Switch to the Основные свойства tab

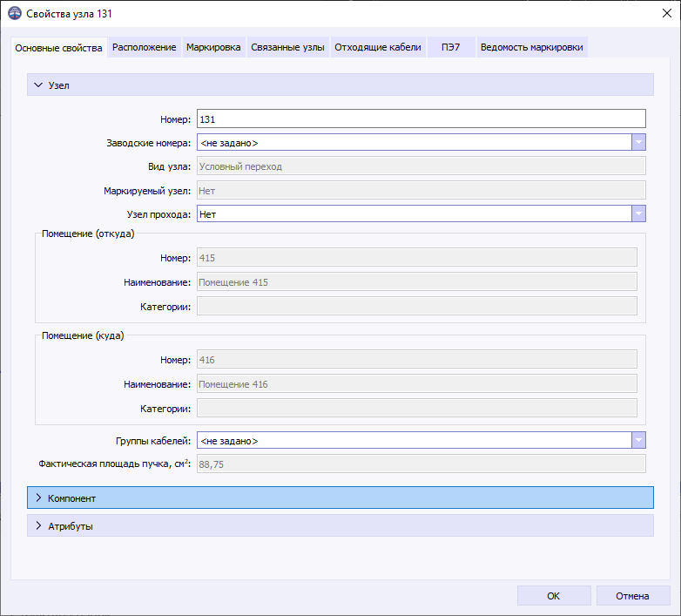[x=58, y=48]
